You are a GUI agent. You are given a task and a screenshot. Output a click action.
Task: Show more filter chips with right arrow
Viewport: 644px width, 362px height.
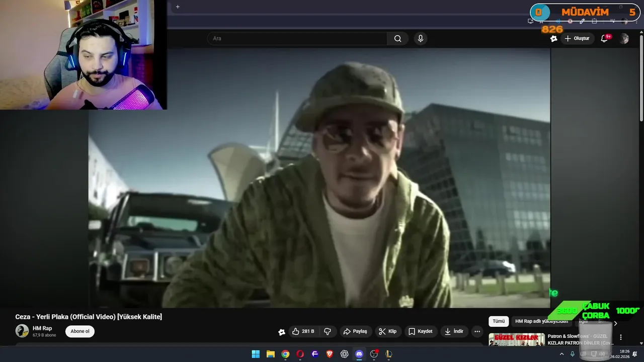615,323
